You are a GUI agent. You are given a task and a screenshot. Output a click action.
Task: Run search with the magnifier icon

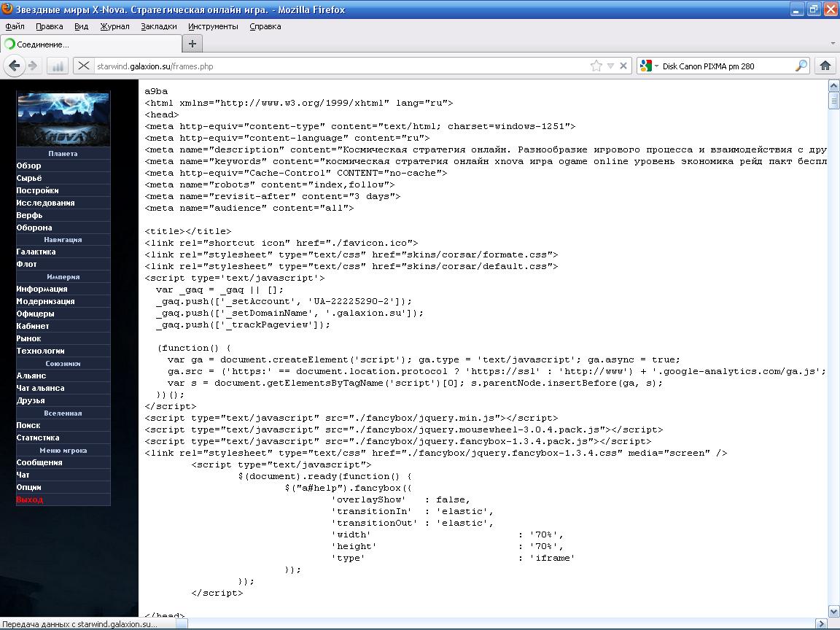[801, 66]
